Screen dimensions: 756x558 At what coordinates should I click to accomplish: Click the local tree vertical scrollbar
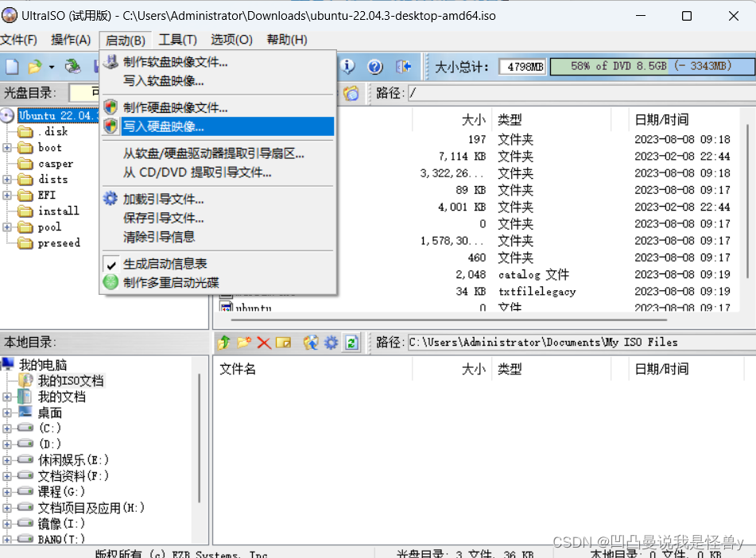point(199,439)
